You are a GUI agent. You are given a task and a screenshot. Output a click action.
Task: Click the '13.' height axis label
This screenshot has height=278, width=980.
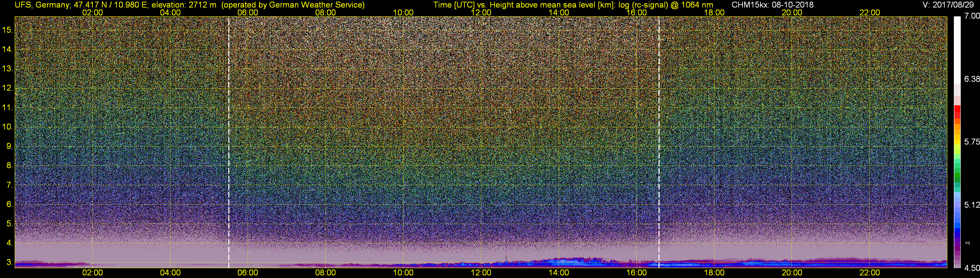tap(8, 69)
